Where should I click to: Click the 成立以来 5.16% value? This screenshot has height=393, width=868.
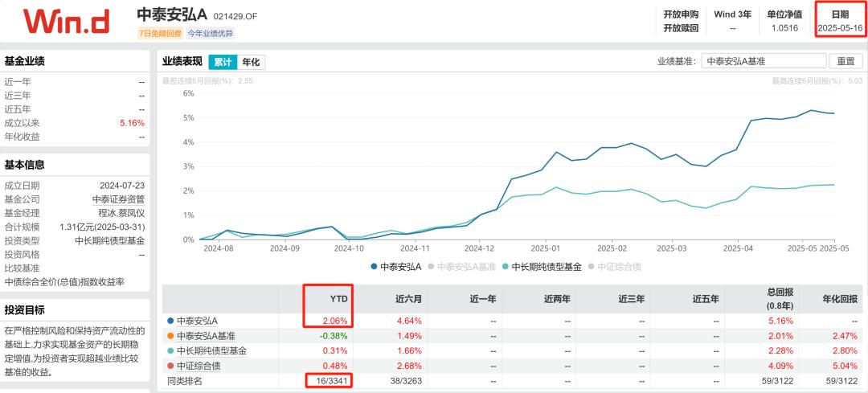coord(133,123)
